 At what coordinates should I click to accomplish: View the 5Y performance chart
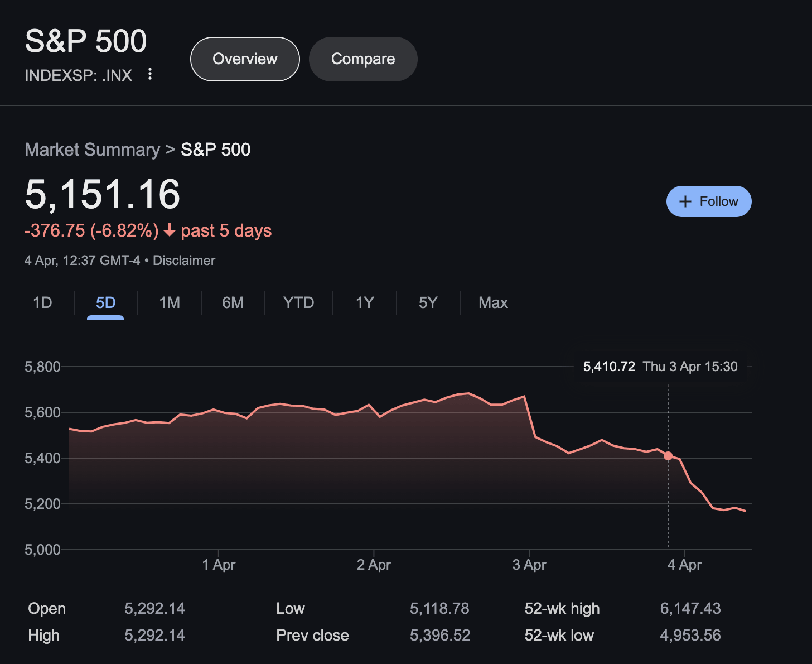coord(428,302)
